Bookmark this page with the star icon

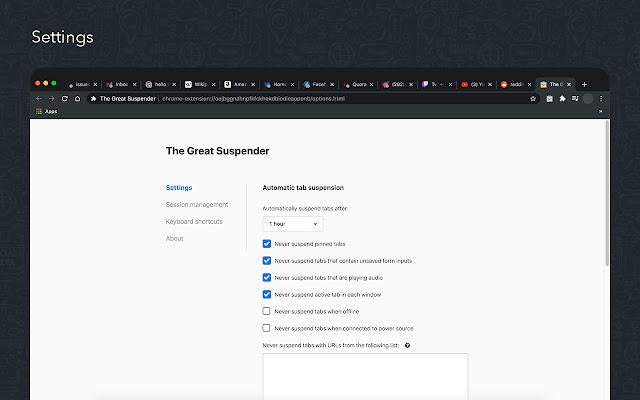(x=533, y=98)
